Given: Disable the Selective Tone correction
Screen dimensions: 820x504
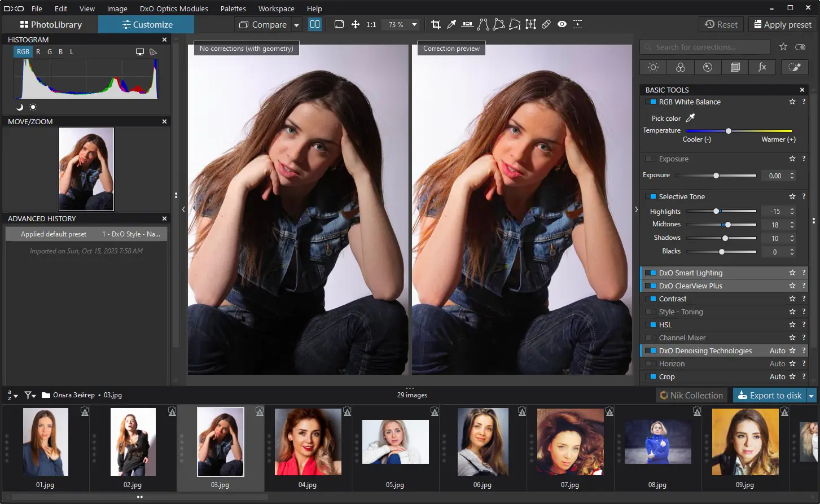Looking at the screenshot, I should 651,197.
